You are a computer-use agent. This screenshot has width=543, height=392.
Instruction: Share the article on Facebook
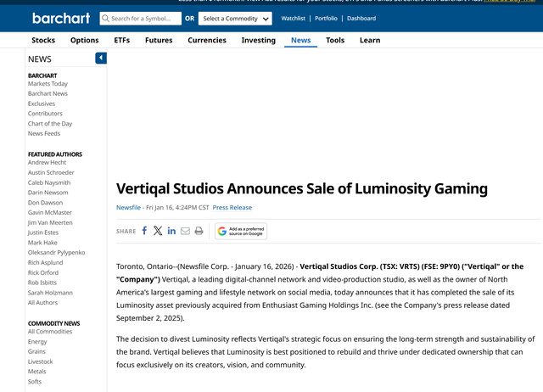(x=144, y=231)
